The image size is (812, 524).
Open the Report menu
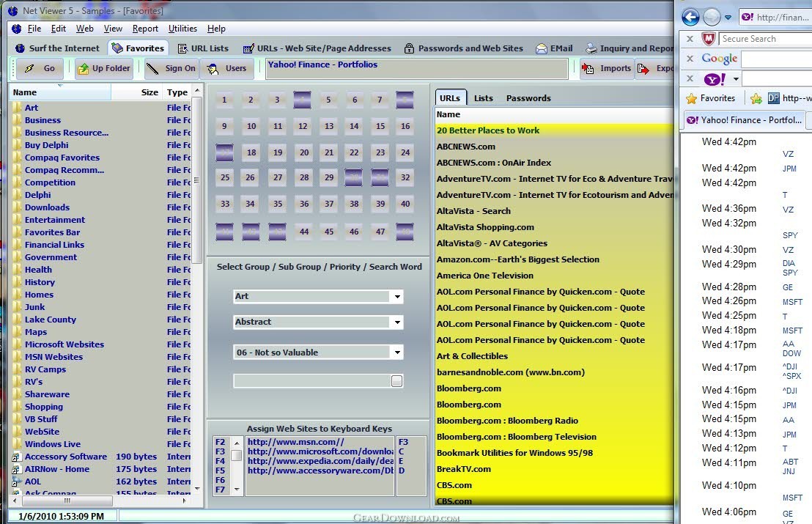point(145,29)
